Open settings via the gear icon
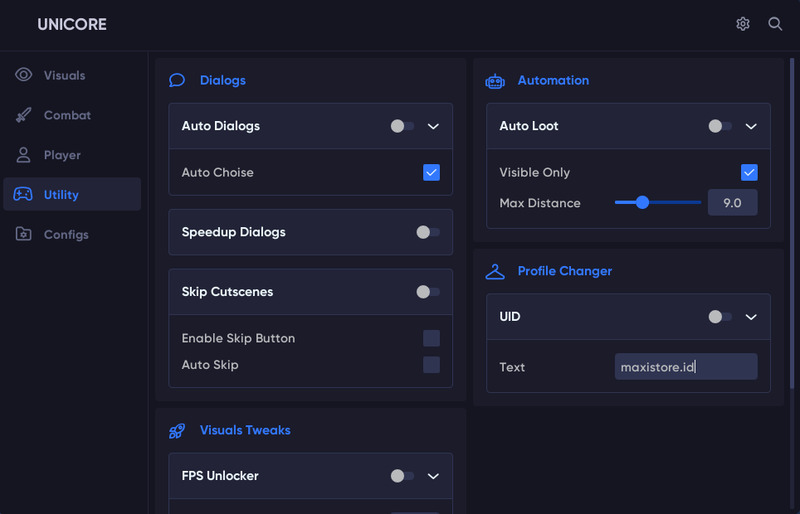800x514 pixels. click(x=743, y=24)
